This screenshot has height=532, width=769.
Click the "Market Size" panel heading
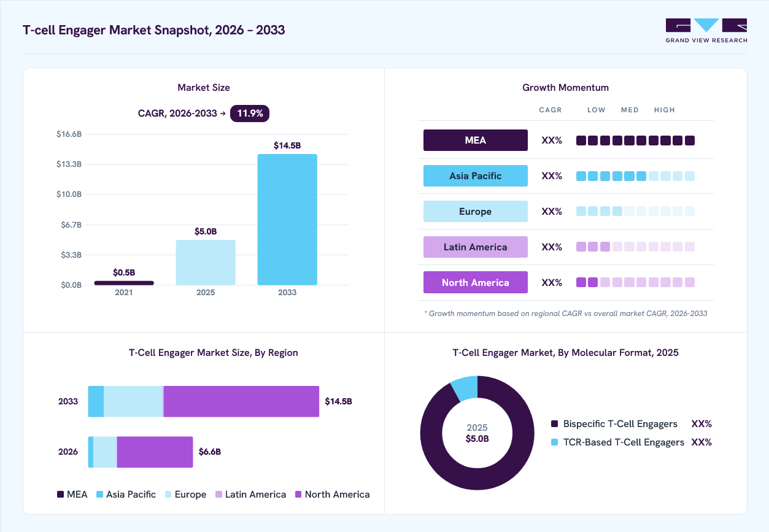pyautogui.click(x=204, y=88)
